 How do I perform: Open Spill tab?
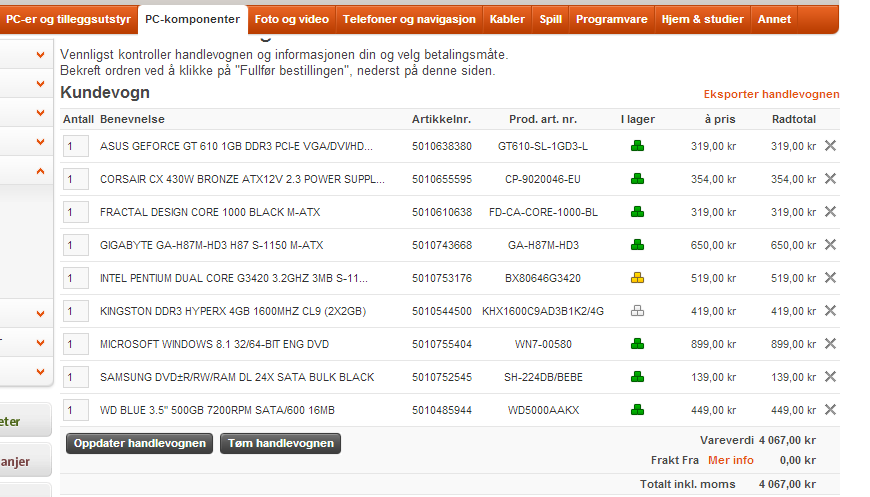[x=551, y=19]
